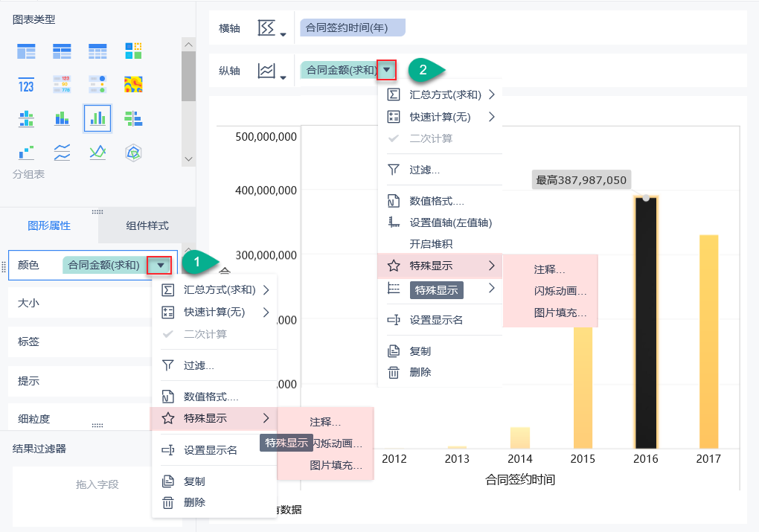Click the 合同签约时间(年) field pill in 横轴
The width and height of the screenshot is (759, 532).
[353, 28]
